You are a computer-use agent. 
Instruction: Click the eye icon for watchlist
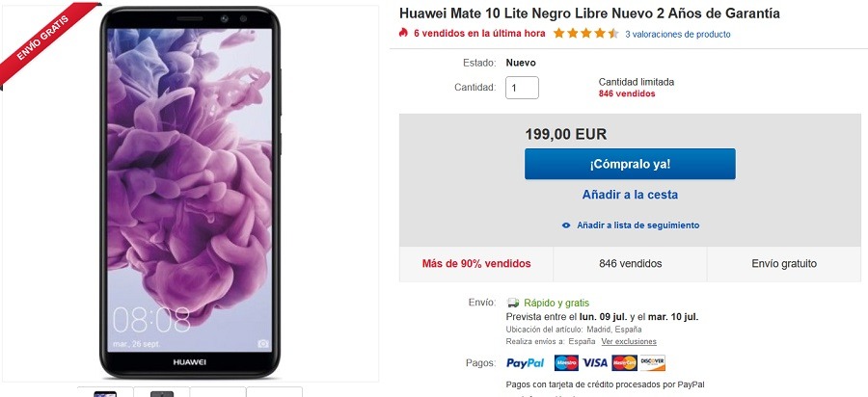click(x=566, y=225)
